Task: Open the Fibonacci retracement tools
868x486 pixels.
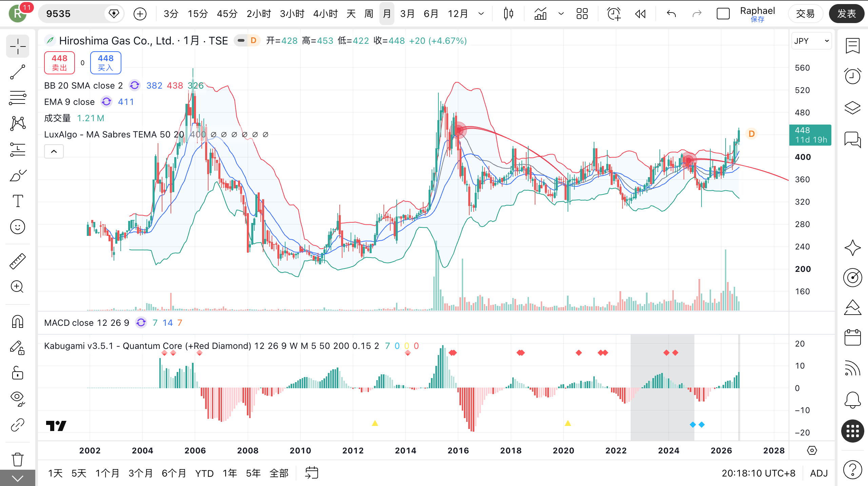Action: [18, 98]
